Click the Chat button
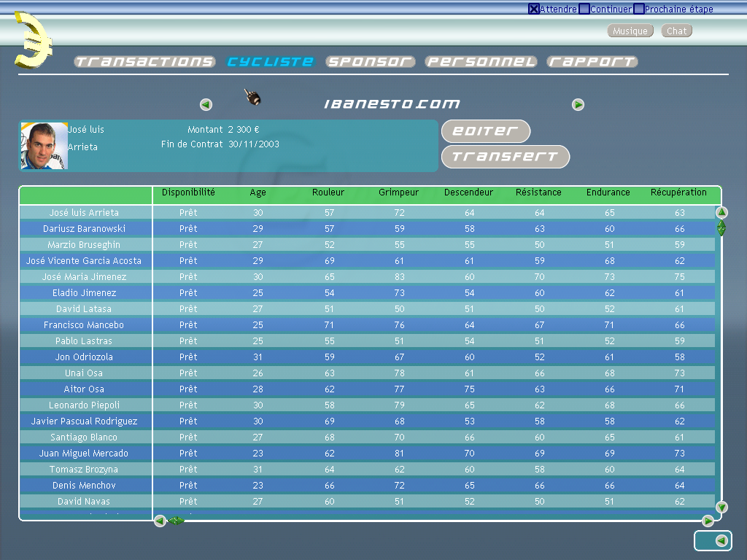Screen dimensions: 747x560 point(676,31)
